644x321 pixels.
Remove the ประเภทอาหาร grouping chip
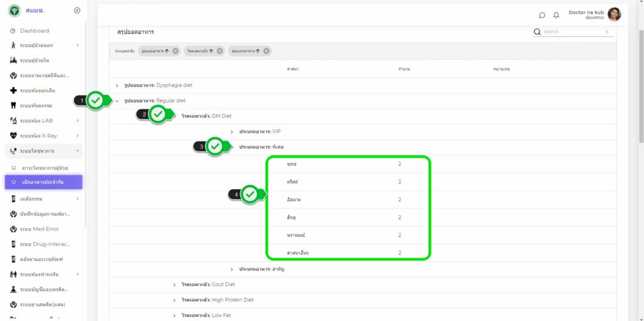click(267, 51)
